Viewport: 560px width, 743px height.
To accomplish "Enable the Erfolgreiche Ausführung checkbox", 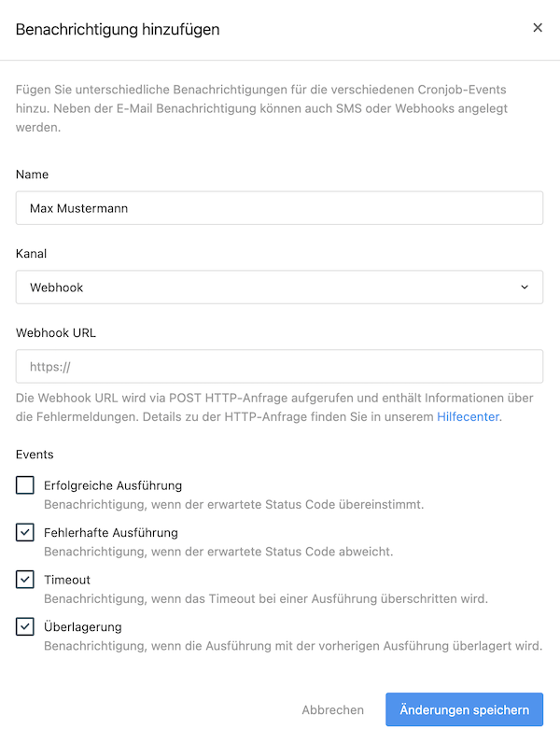I will (x=25, y=485).
